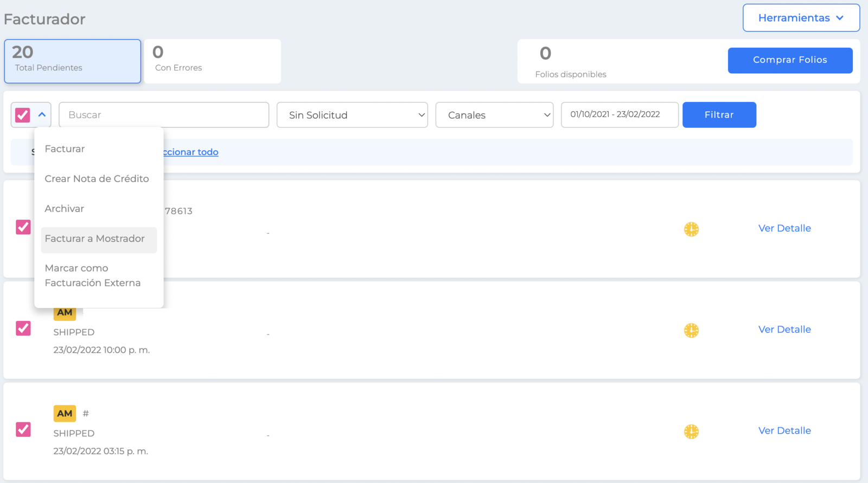Click the AM channel badge in the 10:00 p. m. order
Screen dimensions: 868x483
[x=65, y=313]
